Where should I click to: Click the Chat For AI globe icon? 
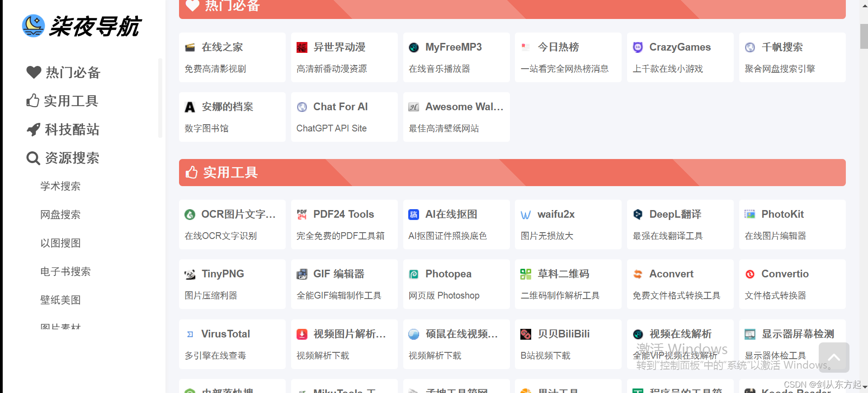click(302, 107)
